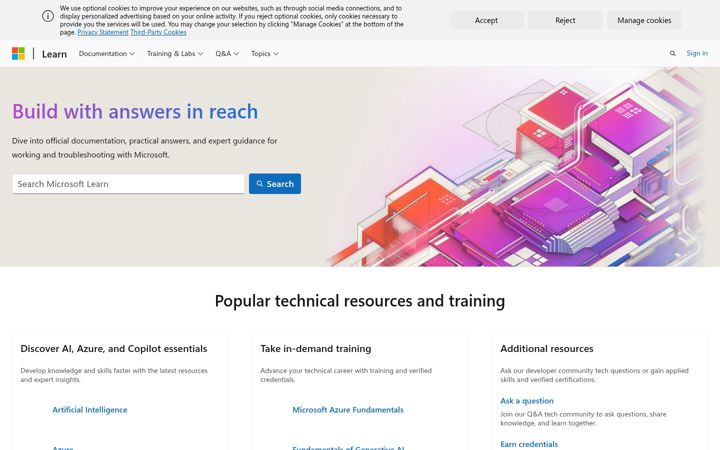Image resolution: width=720 pixels, height=450 pixels.
Task: Open the Artificial Intelligence link
Action: click(90, 410)
